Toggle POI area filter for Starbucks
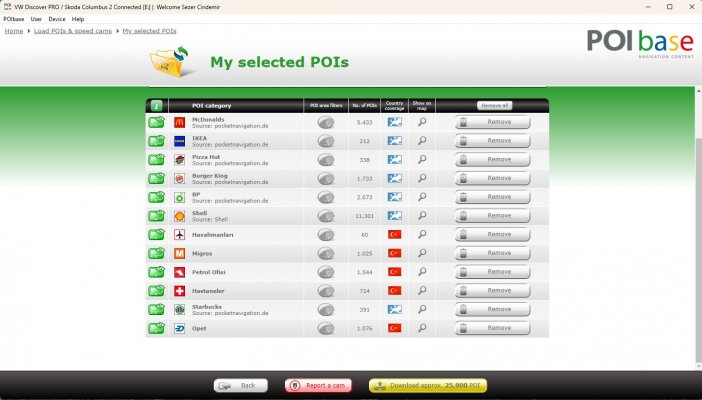 [326, 310]
